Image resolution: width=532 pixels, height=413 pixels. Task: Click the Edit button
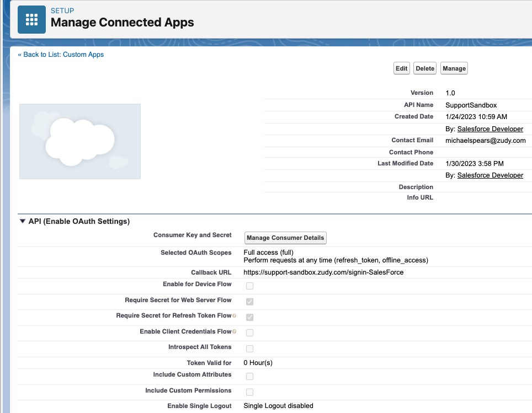tap(401, 68)
